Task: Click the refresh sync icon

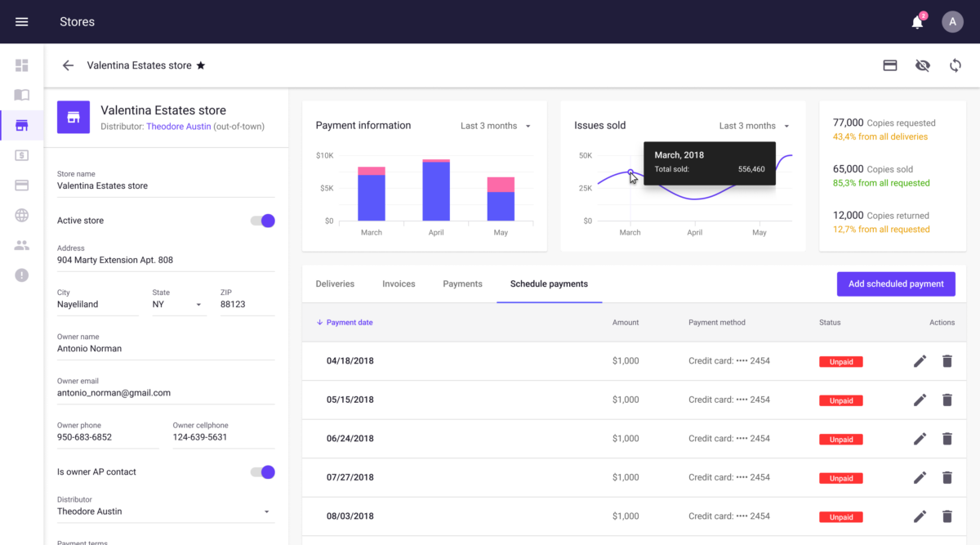Action: tap(955, 65)
